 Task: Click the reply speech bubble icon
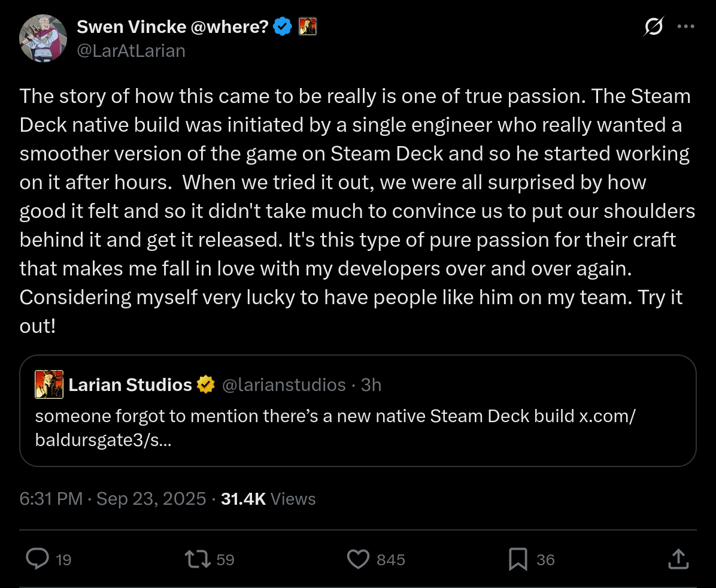click(x=38, y=559)
